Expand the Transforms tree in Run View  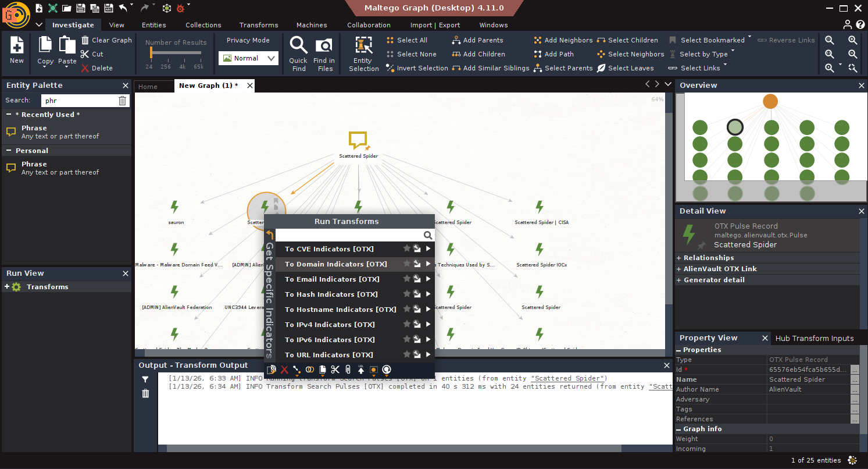(7, 287)
